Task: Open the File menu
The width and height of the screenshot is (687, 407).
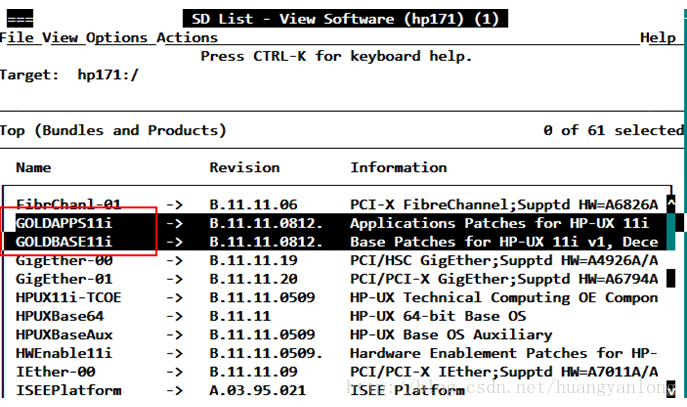Action: (x=17, y=38)
